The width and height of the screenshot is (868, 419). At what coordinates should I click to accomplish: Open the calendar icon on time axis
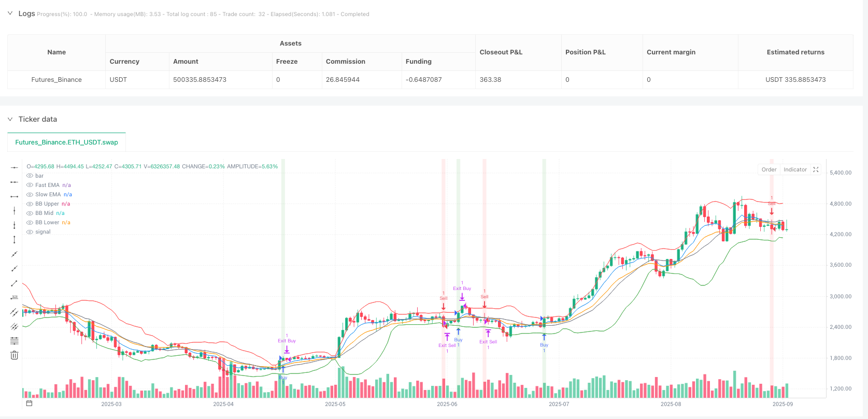tap(29, 403)
